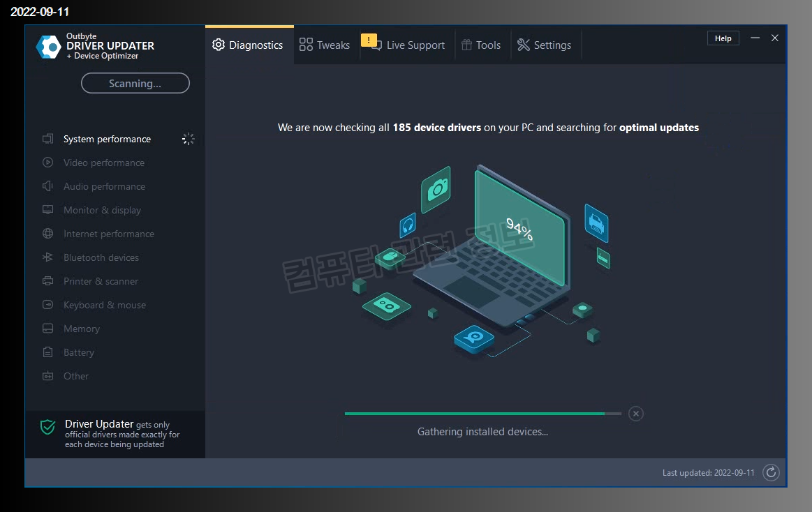Click the Help button
The image size is (812, 512).
723,38
